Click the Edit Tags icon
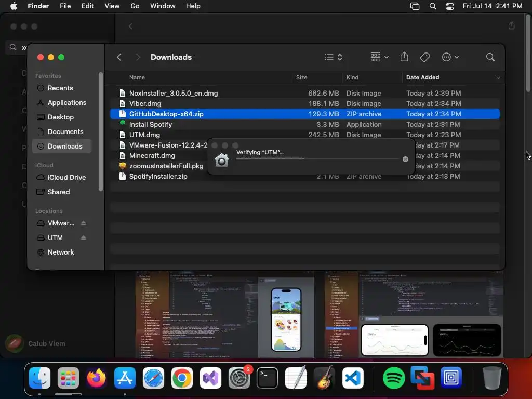 click(x=424, y=57)
